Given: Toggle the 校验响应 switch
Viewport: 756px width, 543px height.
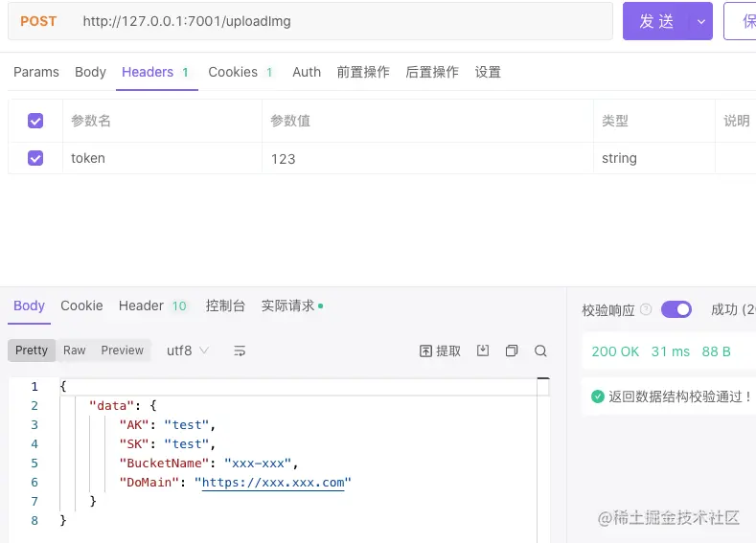Looking at the screenshot, I should [x=676, y=309].
